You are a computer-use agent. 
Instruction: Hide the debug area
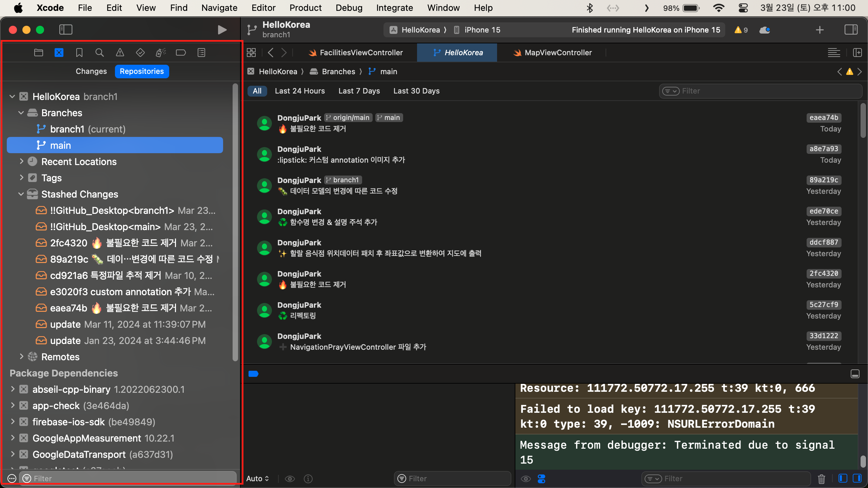855,374
